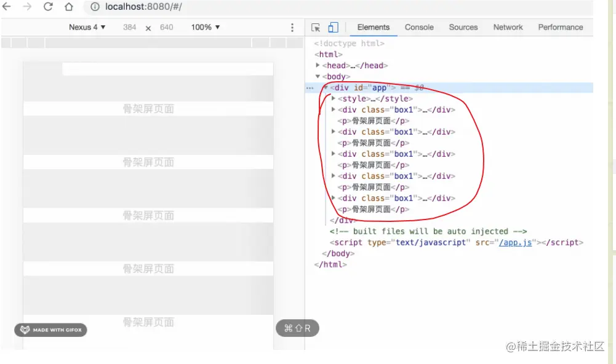Edit the viewport width 384 field

[129, 27]
